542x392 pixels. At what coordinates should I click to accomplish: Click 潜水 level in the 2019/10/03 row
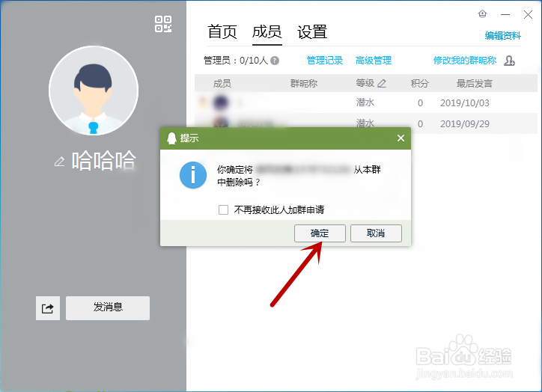pos(365,102)
